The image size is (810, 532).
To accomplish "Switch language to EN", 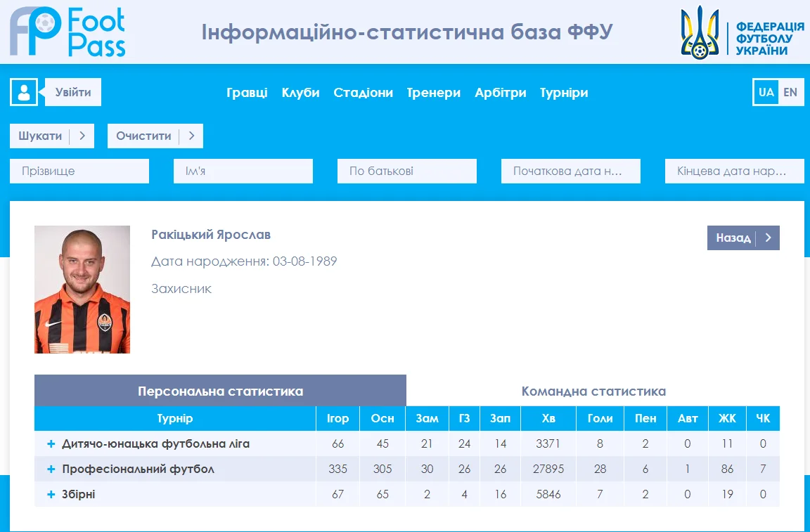I will [x=790, y=92].
